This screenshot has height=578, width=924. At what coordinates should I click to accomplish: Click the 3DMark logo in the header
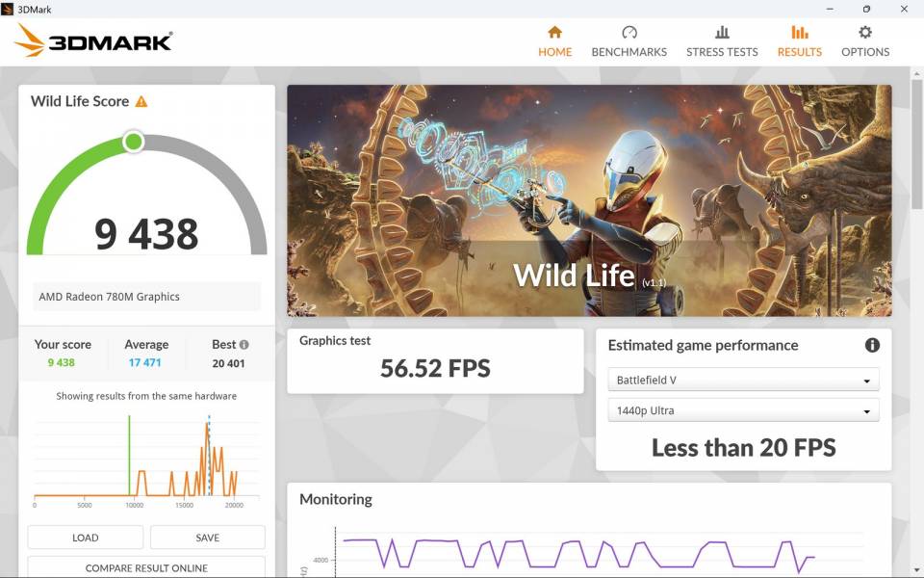coord(94,40)
